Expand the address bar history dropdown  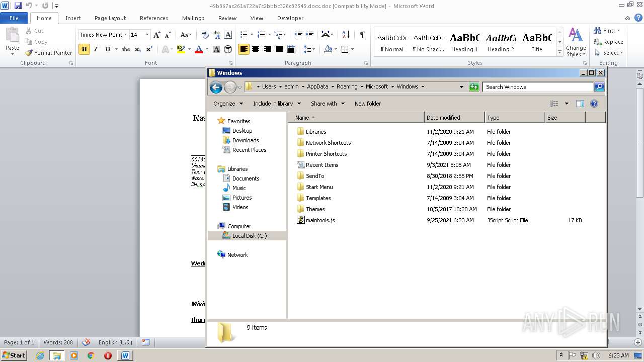[x=461, y=87]
